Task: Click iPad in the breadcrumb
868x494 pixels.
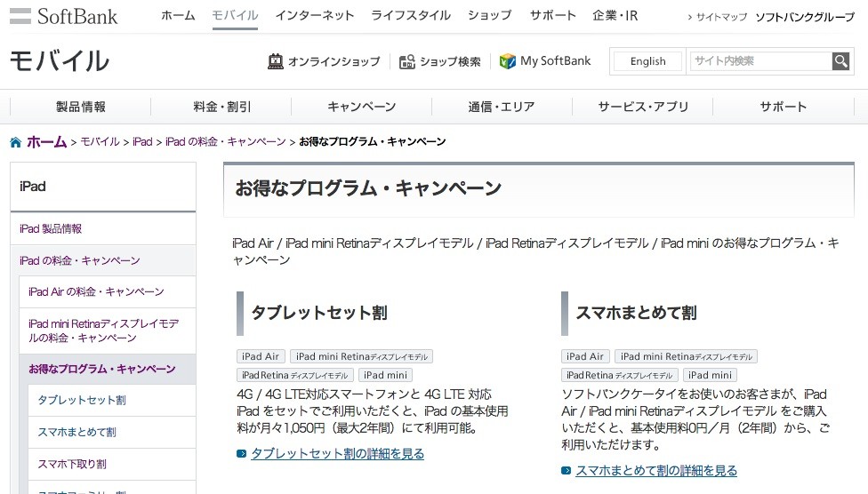Action: [142, 142]
